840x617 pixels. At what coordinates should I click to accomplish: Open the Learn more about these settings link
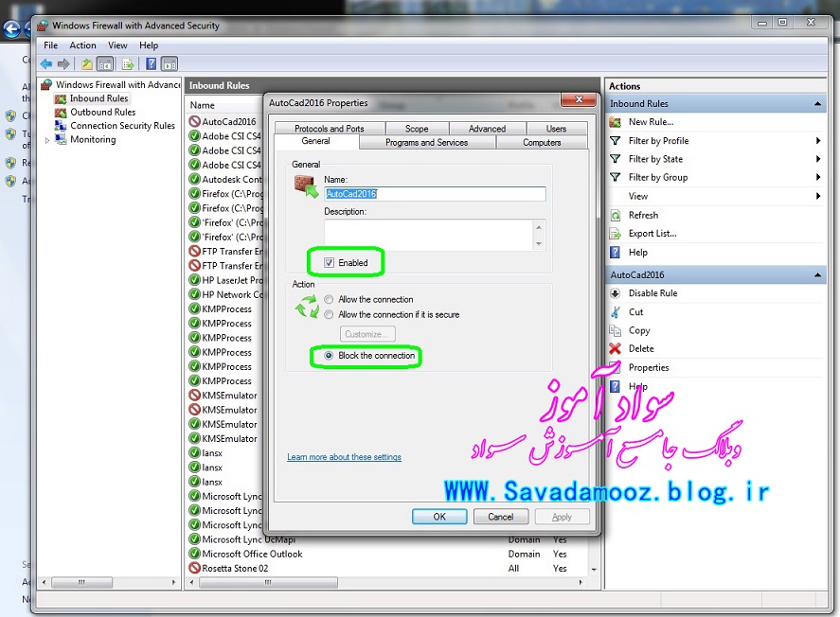click(x=344, y=457)
